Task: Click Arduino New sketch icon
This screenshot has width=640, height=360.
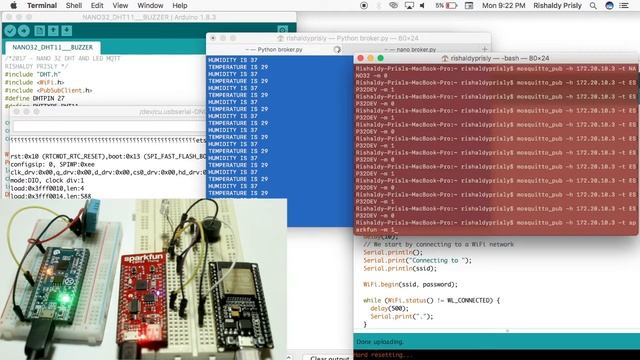Action: (39, 31)
